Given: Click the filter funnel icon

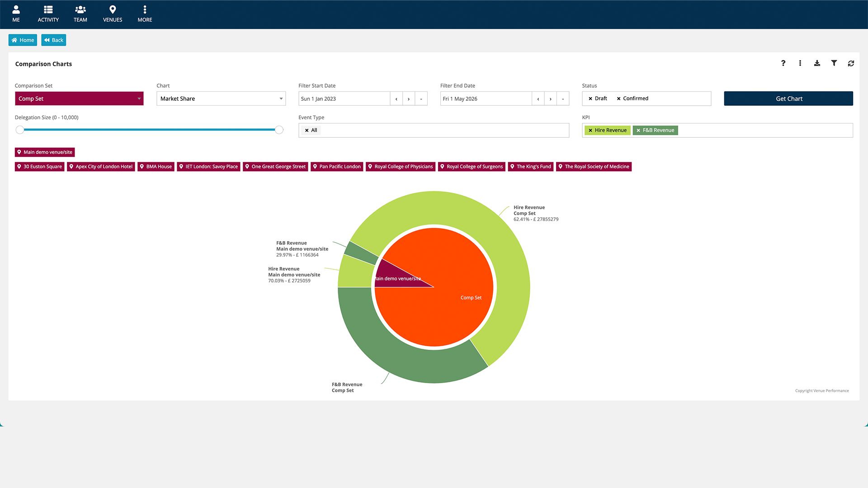Looking at the screenshot, I should (834, 63).
